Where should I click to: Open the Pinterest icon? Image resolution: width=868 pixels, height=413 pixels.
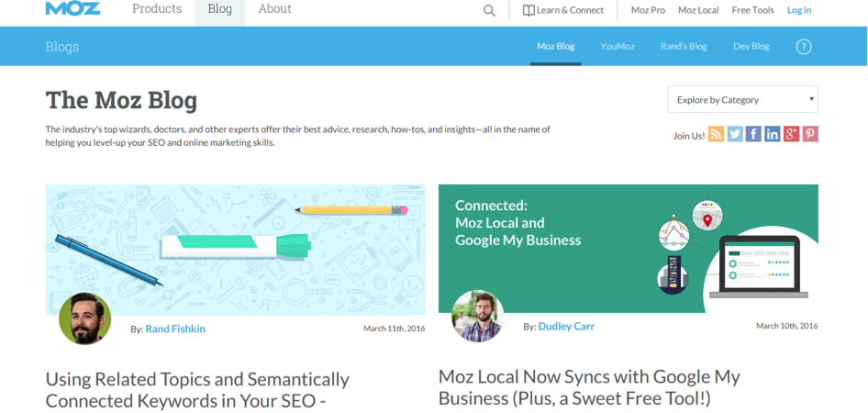(x=810, y=134)
